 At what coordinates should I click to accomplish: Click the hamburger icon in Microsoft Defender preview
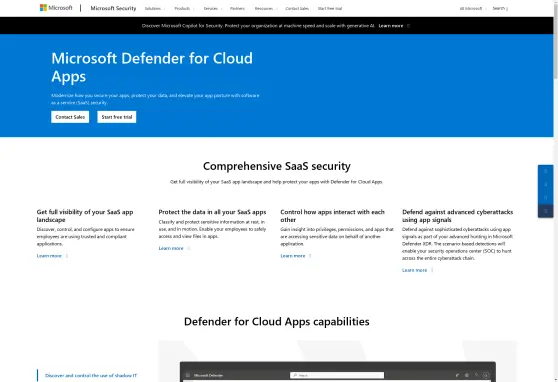pyautogui.click(x=188, y=375)
